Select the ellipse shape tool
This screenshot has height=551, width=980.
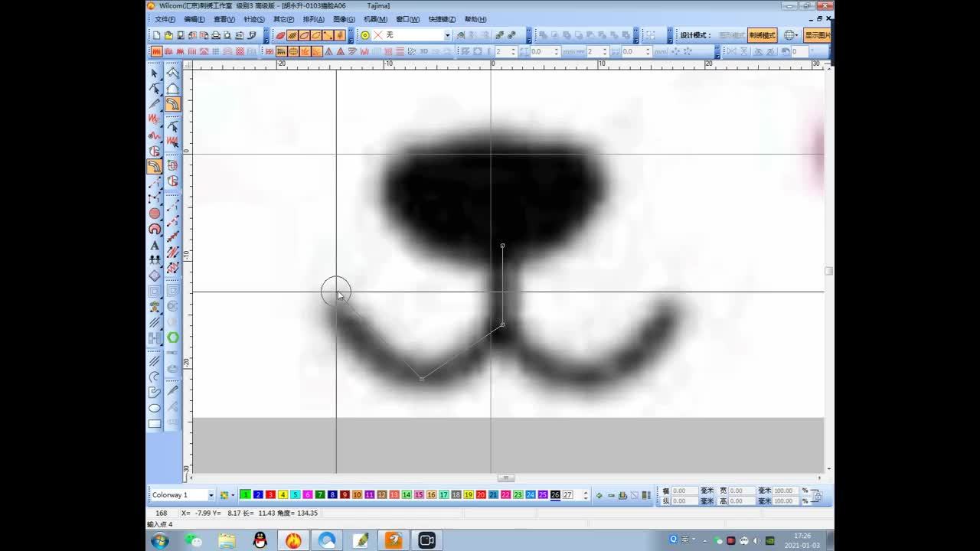pyautogui.click(x=155, y=408)
